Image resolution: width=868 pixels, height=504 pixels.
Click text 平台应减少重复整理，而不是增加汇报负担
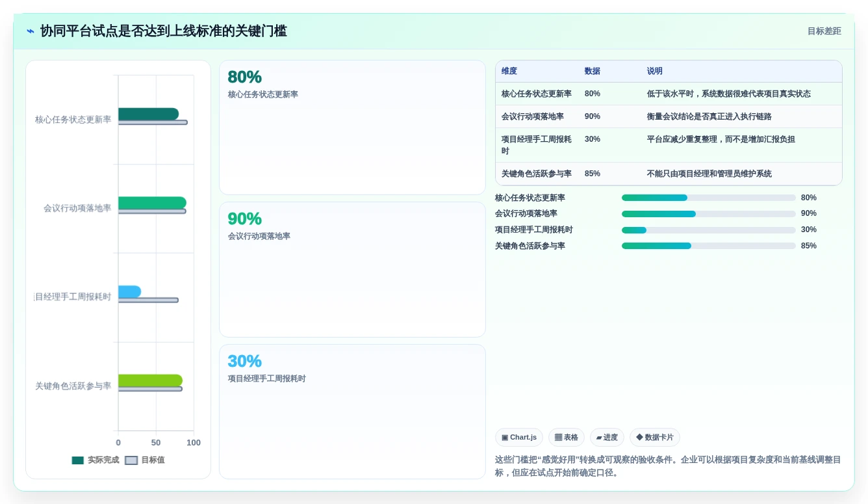pos(721,139)
